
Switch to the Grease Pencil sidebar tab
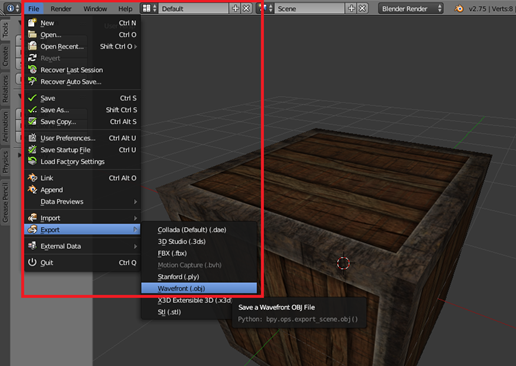[x=5, y=202]
